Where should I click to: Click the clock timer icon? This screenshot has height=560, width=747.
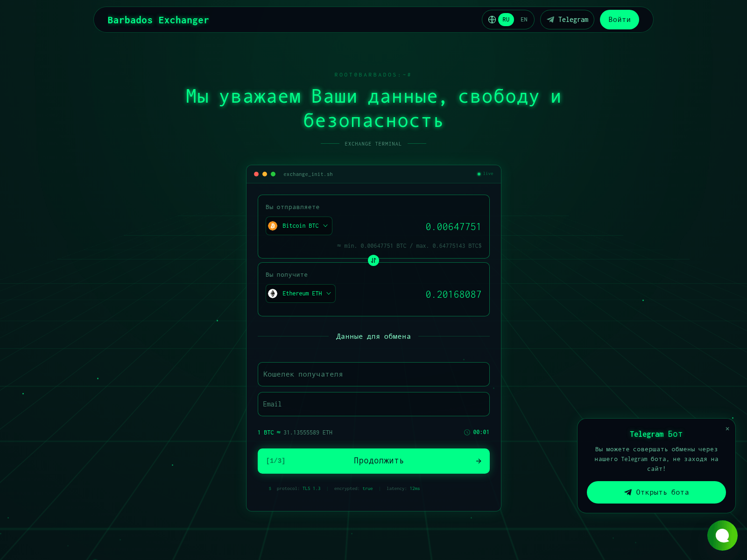[x=467, y=433]
